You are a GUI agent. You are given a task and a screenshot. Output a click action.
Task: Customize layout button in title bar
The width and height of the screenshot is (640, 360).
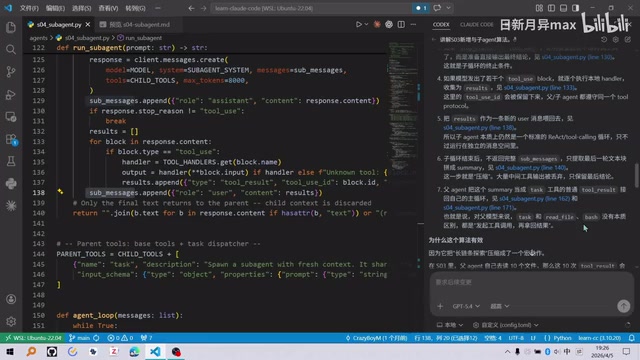539,8
